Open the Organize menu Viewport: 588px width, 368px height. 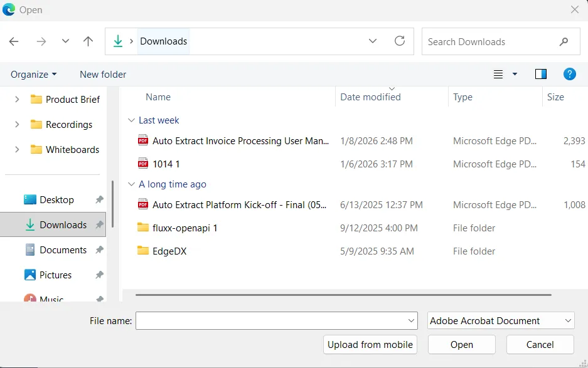[34, 74]
